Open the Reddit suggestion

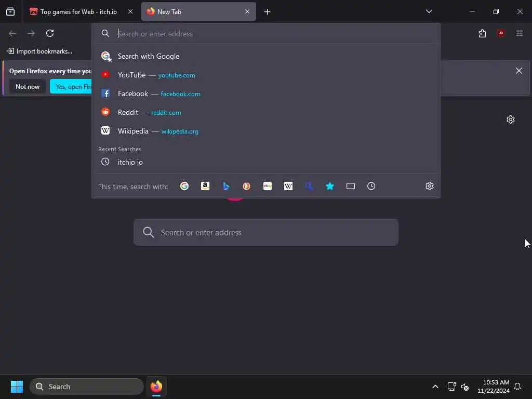266,112
